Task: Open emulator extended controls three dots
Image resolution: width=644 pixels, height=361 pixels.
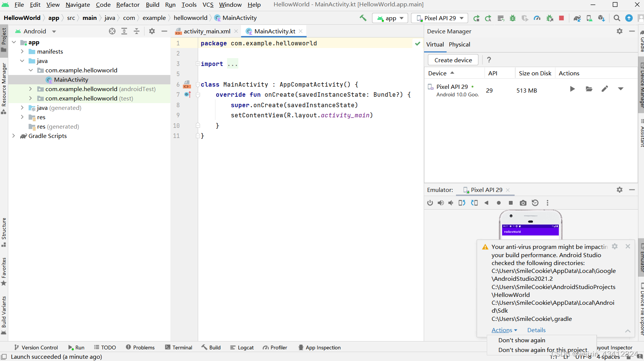Action: (x=548, y=203)
